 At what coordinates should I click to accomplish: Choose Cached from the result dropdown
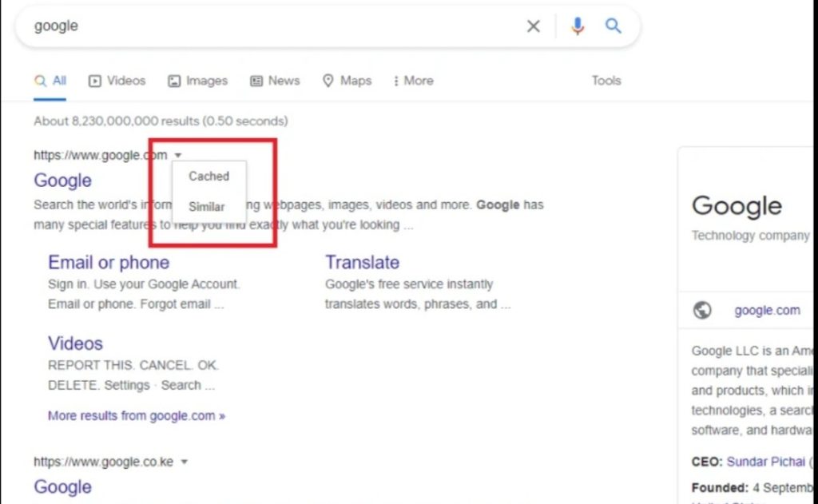(x=208, y=177)
